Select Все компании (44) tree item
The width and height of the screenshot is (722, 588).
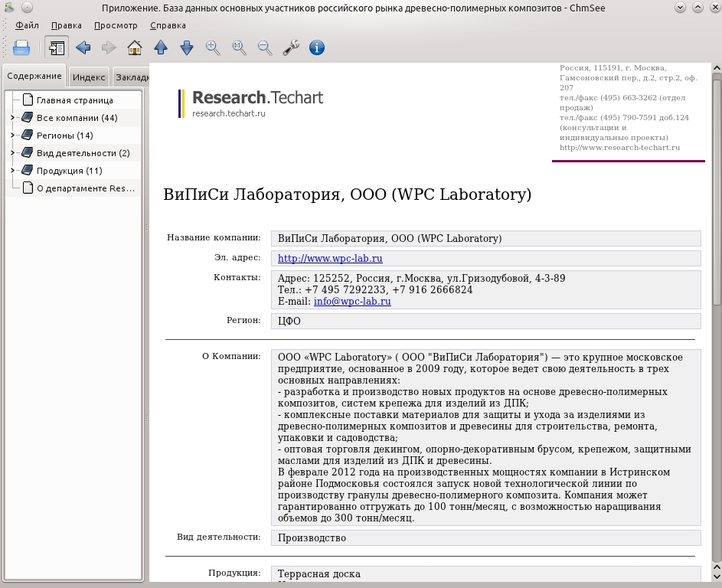coord(77,118)
